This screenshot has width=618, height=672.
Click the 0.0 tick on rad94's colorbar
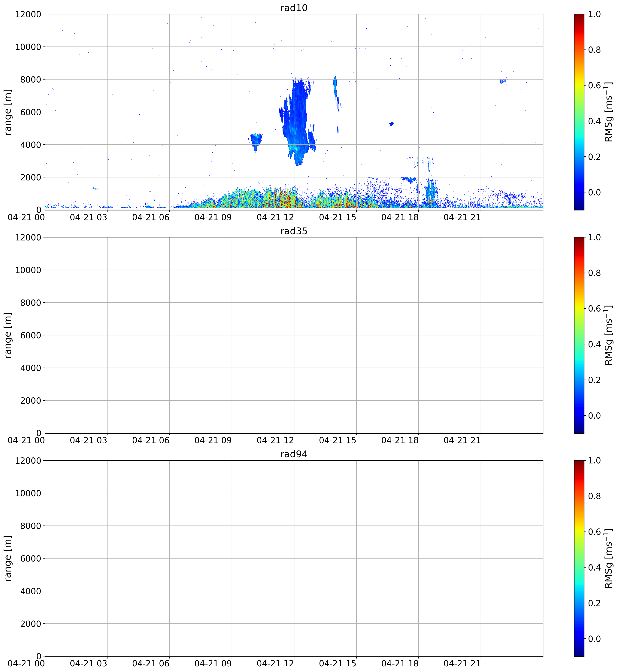tap(595, 639)
